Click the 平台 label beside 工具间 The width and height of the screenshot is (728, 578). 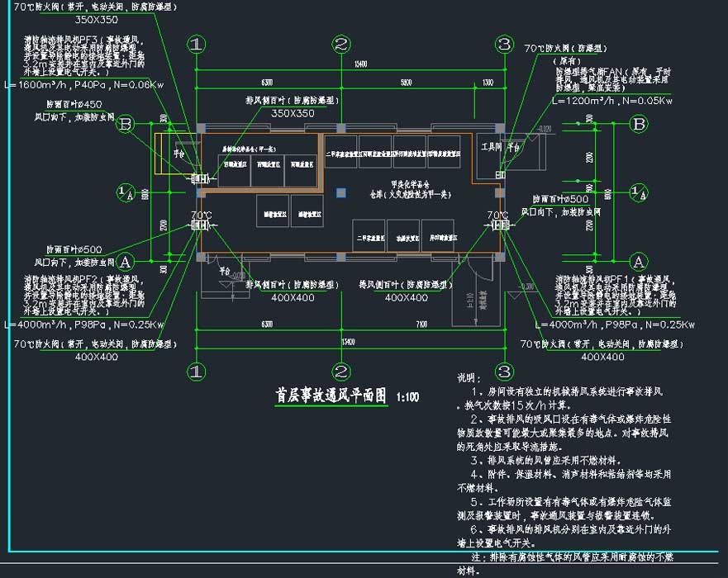coord(513,148)
